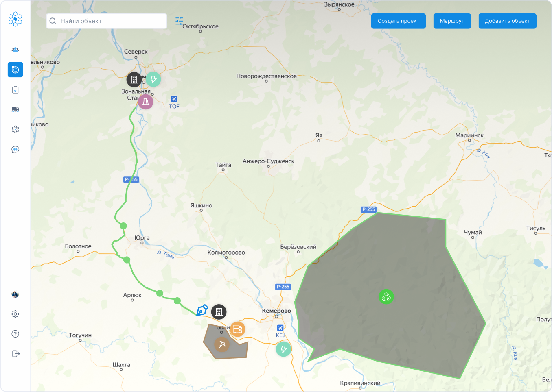Click the logout icon in the sidebar
Screen dimensions: 552x392
click(15, 353)
